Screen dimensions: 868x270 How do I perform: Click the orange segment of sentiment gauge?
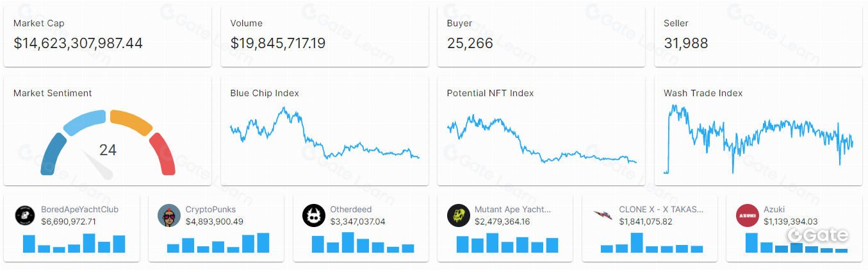pos(131,121)
